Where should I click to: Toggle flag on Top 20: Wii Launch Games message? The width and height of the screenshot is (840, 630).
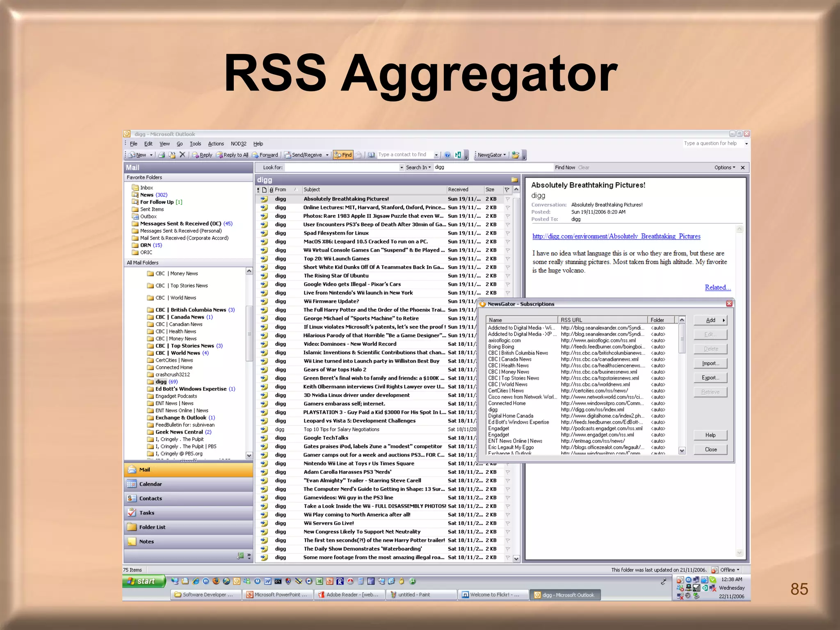(507, 259)
